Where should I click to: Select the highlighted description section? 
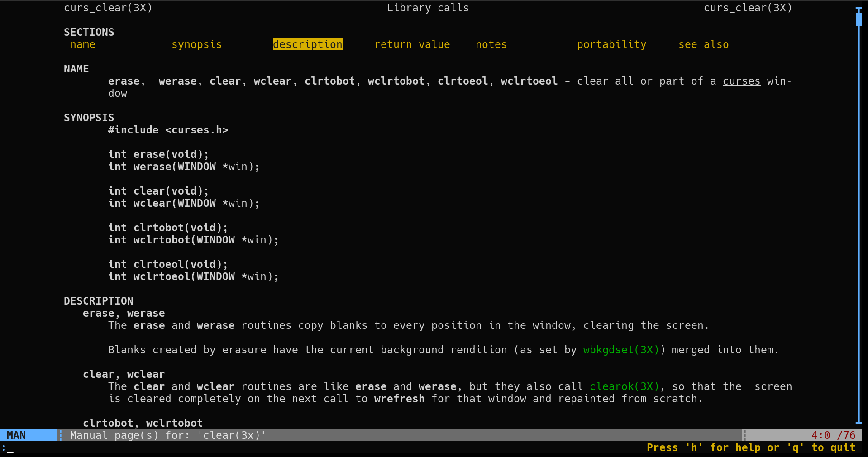307,44
